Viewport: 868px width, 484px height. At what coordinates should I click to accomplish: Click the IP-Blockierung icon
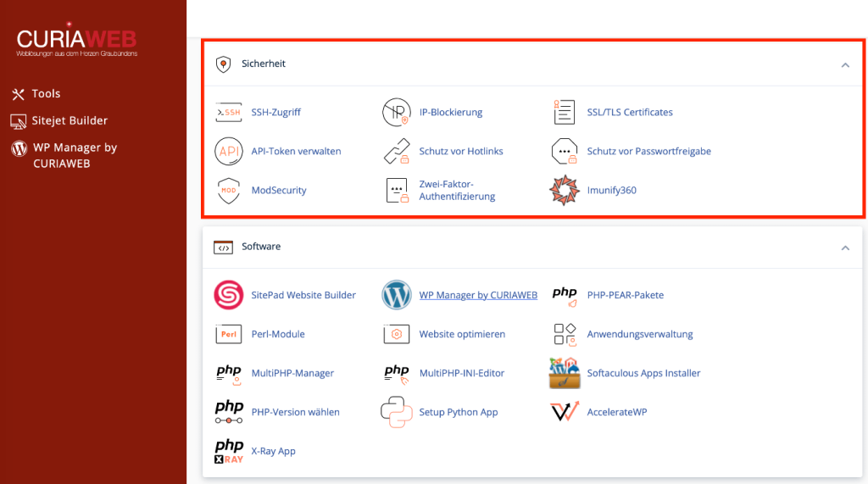(x=397, y=113)
